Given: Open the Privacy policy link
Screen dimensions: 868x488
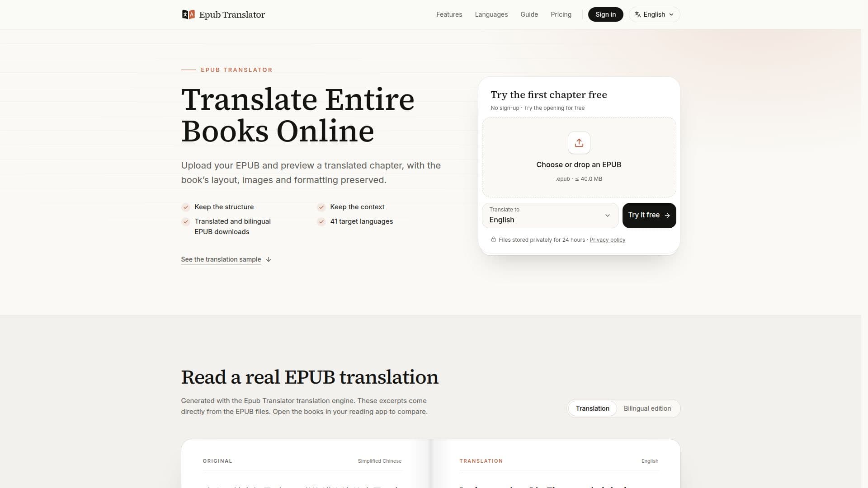Looking at the screenshot, I should pos(607,240).
